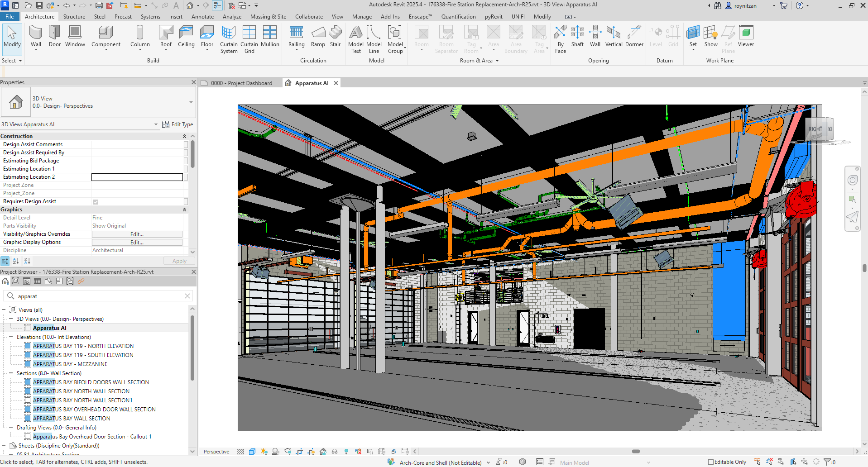Open the Structure ribbon tab
868x467 pixels.
(74, 17)
